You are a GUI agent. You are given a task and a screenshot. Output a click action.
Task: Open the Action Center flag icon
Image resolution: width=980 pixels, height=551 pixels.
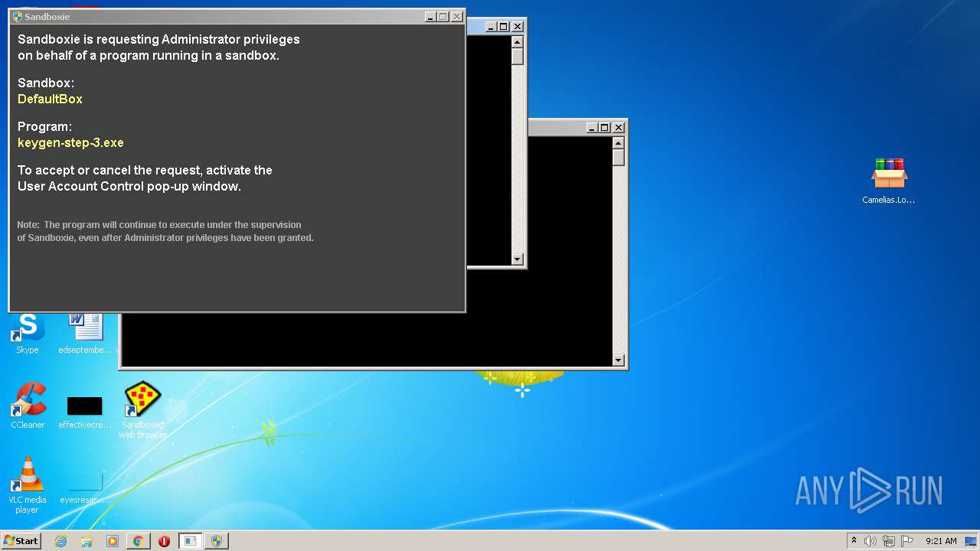907,541
